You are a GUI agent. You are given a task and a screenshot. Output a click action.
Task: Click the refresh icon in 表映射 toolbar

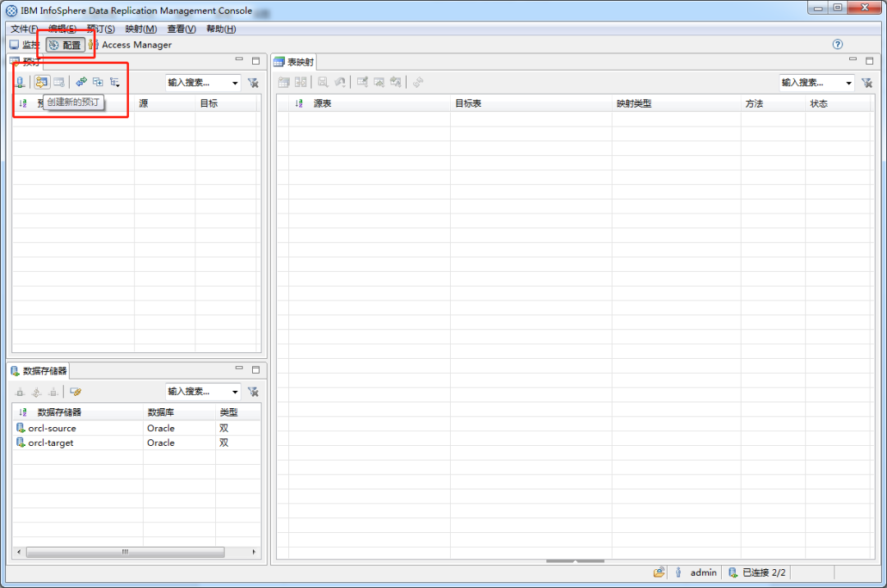[418, 82]
